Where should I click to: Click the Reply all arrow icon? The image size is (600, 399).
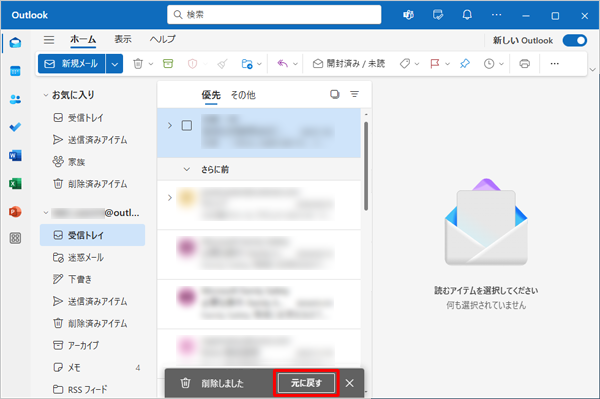[x=282, y=64]
